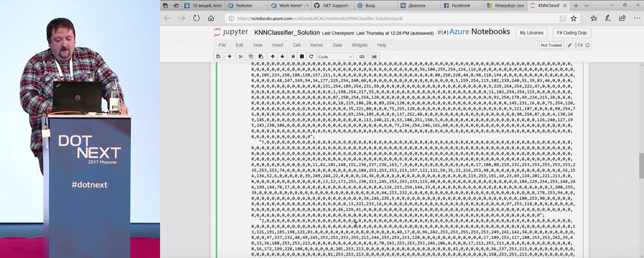Switch to the 10 вещей tab
Image resolution: width=644 pixels, height=258 pixels.
pos(204,5)
